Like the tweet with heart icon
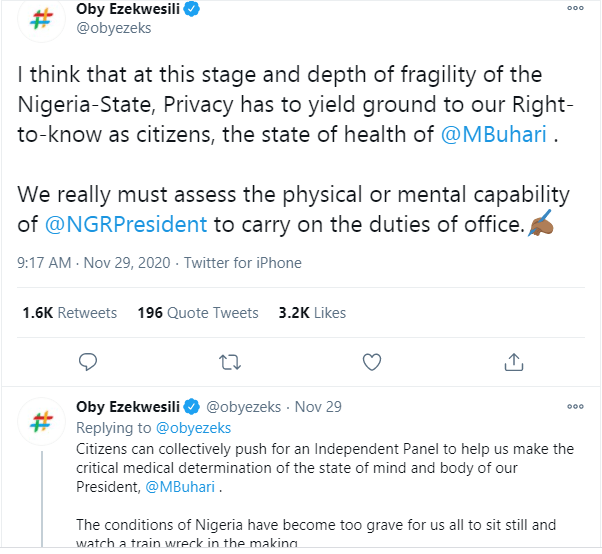The width and height of the screenshot is (602, 554). pyautogui.click(x=372, y=360)
